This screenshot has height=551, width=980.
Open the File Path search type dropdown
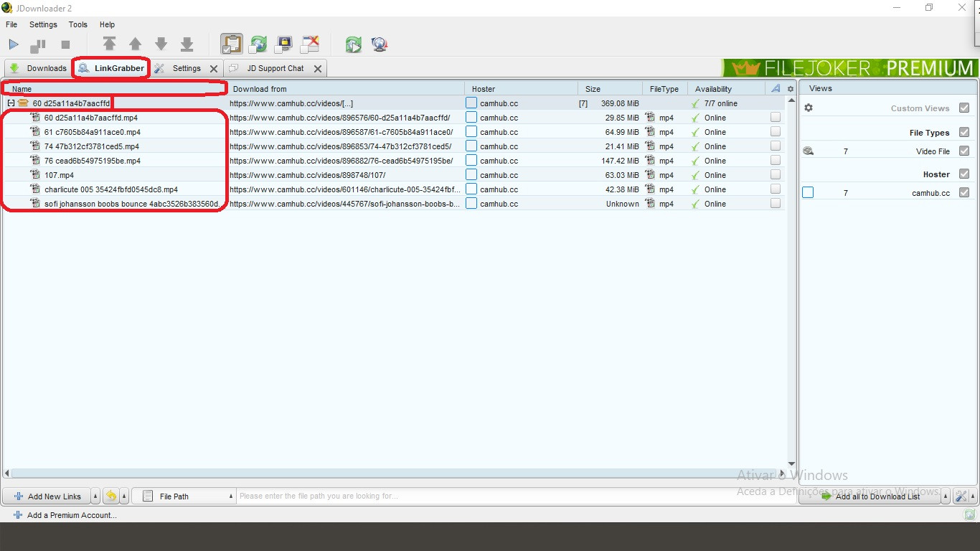pos(184,496)
